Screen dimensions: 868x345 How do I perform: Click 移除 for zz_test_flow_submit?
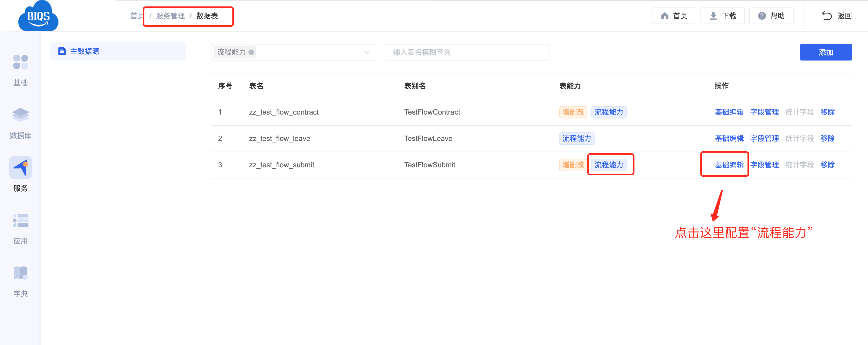[x=827, y=164]
